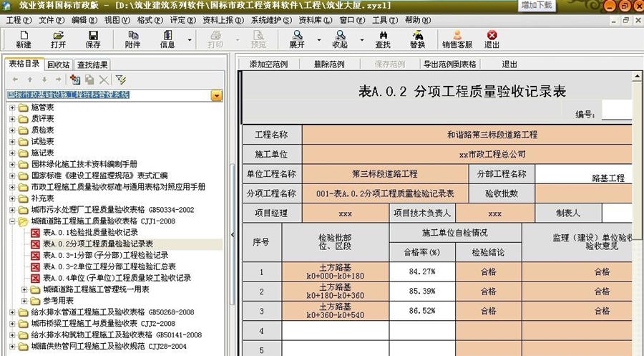Open the 工程(P) menu
The height and width of the screenshot is (356, 644).
(19, 20)
